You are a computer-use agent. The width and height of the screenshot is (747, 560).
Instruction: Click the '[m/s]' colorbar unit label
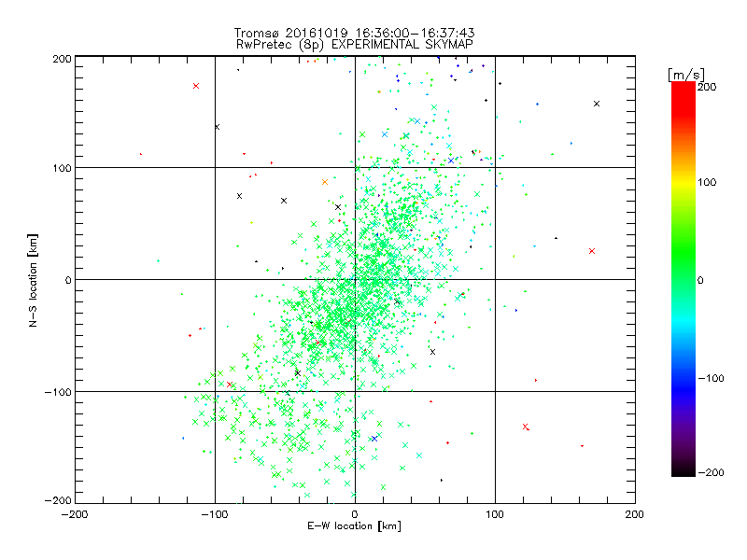pos(686,75)
